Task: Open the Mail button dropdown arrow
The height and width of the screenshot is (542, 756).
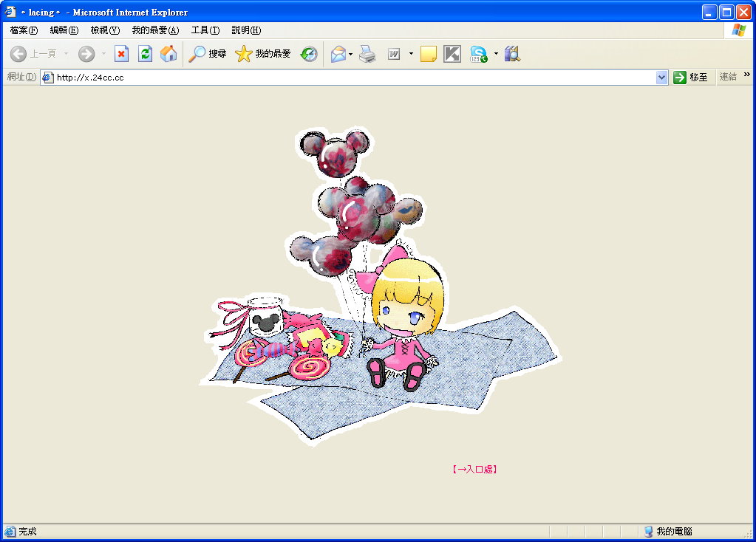Action: click(x=350, y=54)
